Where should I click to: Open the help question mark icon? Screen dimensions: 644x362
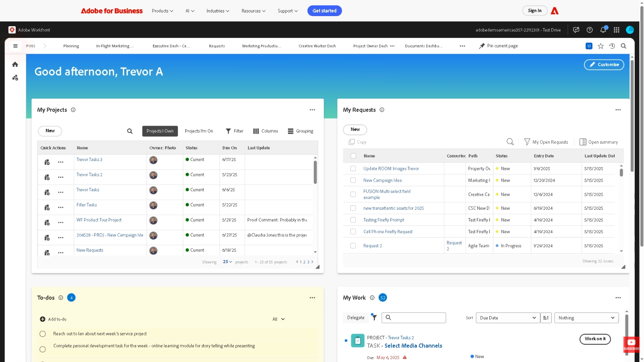point(590,30)
